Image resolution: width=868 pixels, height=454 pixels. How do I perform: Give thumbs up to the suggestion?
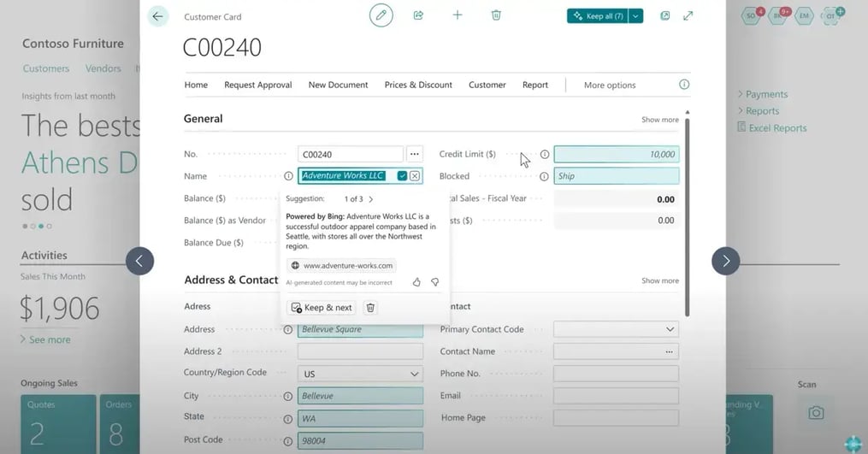click(x=416, y=282)
